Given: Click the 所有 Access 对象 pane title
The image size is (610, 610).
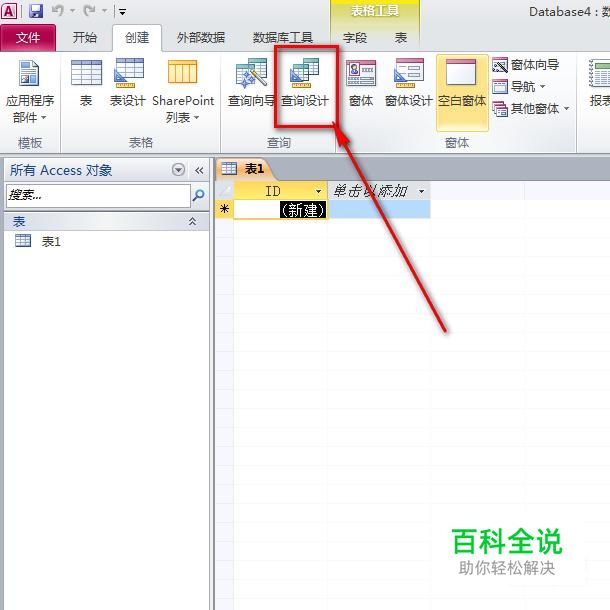Looking at the screenshot, I should click(61, 170).
